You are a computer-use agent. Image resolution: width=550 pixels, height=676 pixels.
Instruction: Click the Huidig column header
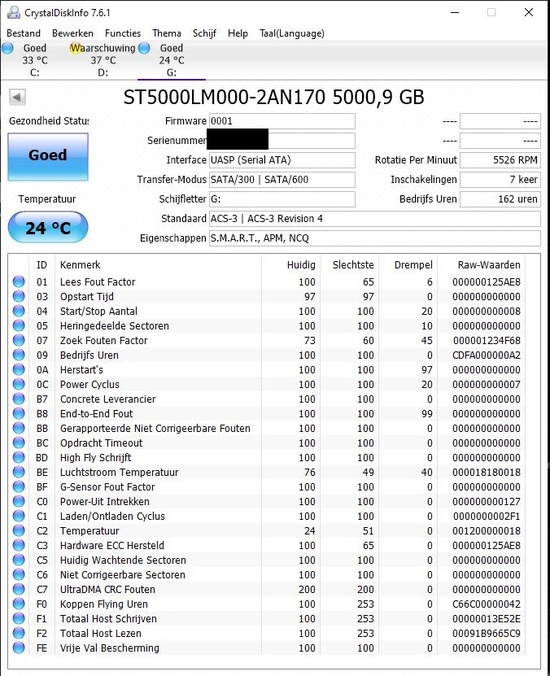pos(291,265)
